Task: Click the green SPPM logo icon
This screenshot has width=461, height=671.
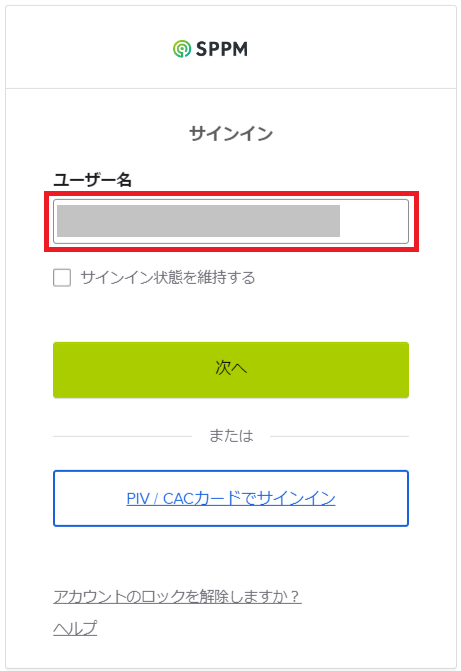Action: click(x=181, y=49)
